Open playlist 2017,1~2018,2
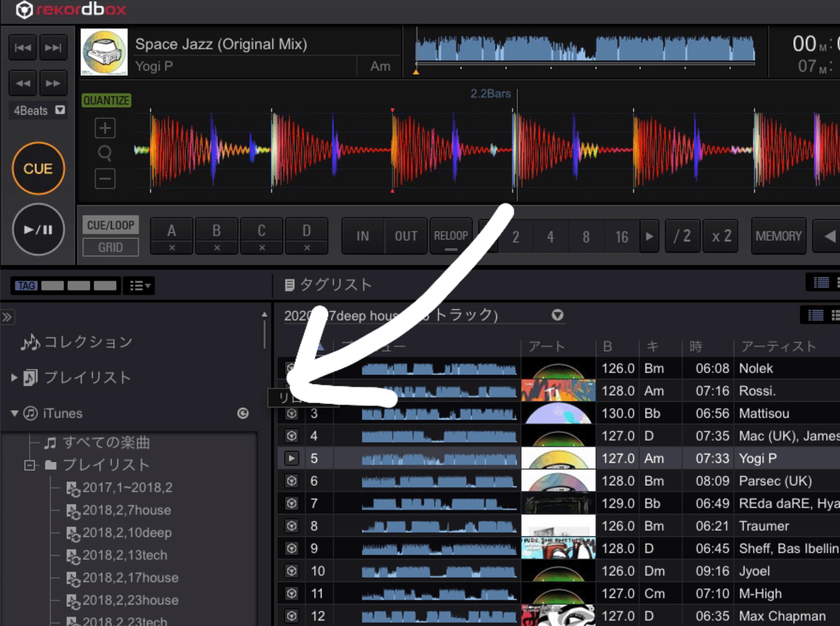The width and height of the screenshot is (840, 626). click(119, 488)
